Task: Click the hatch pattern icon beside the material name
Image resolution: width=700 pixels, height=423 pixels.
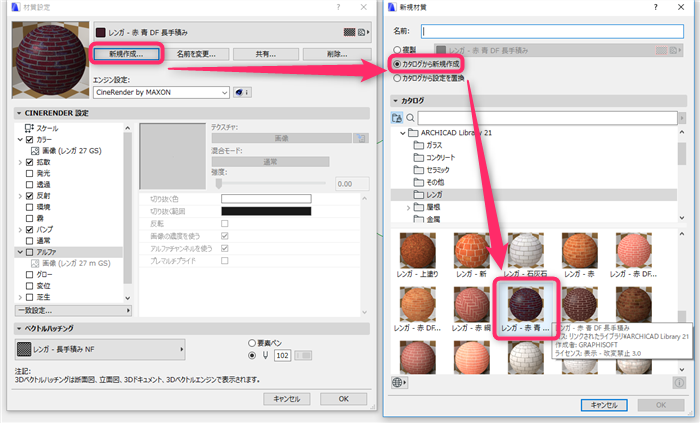Action: [x=349, y=32]
